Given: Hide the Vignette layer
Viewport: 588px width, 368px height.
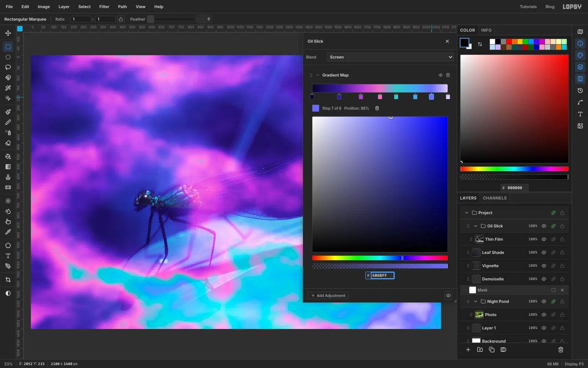Looking at the screenshot, I should [x=544, y=266].
